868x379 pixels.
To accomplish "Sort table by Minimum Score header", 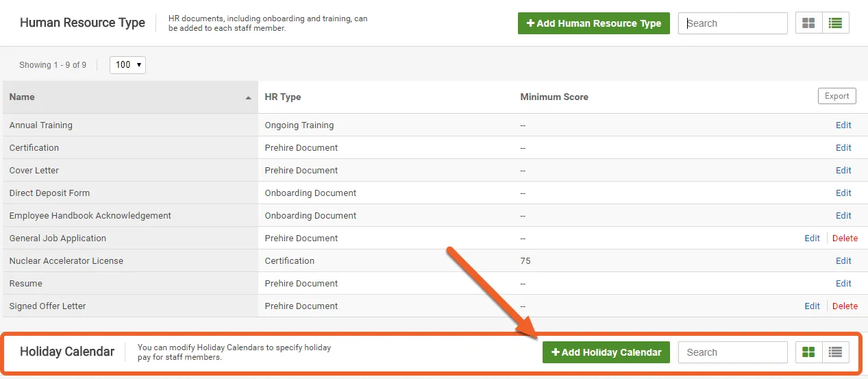I will click(554, 97).
